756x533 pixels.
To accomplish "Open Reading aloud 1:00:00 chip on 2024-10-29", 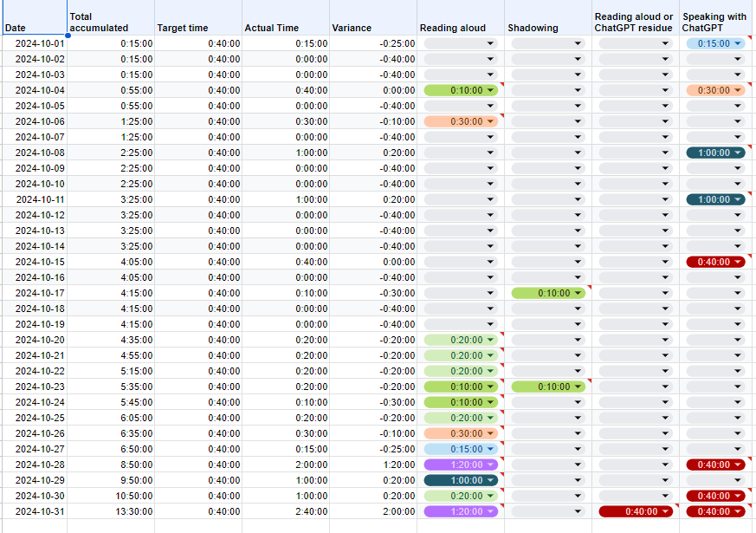I will (461, 480).
